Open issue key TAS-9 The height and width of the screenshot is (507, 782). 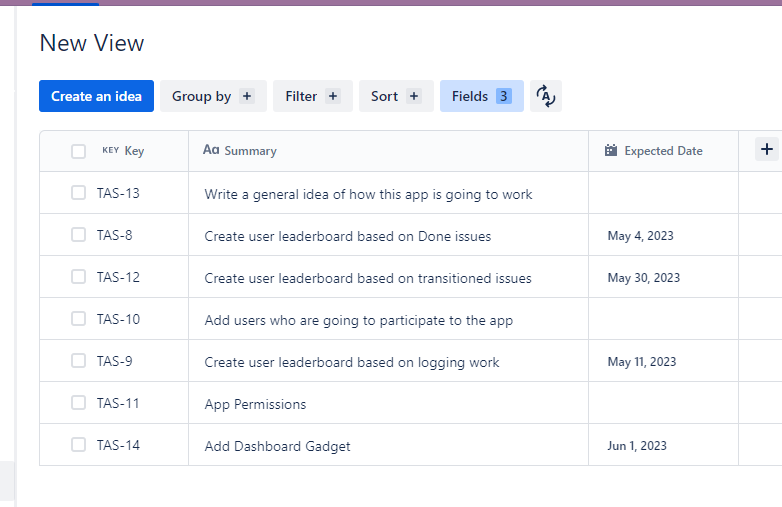pyautogui.click(x=115, y=361)
